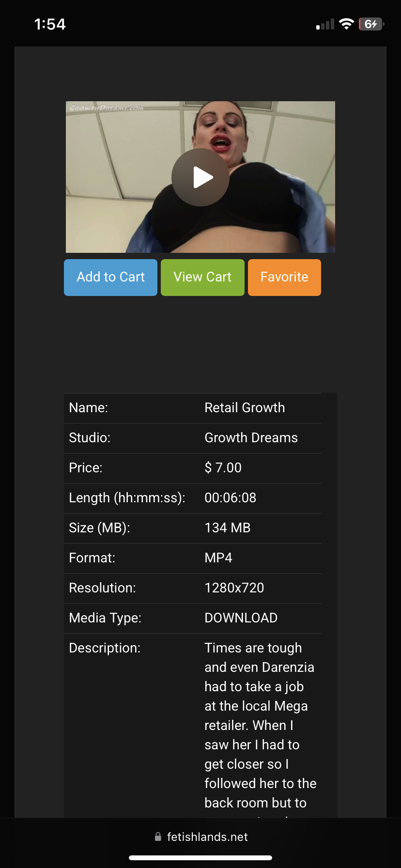Viewport: 401px width, 868px height.
Task: Tap the home indicator bar
Action: pos(200,858)
